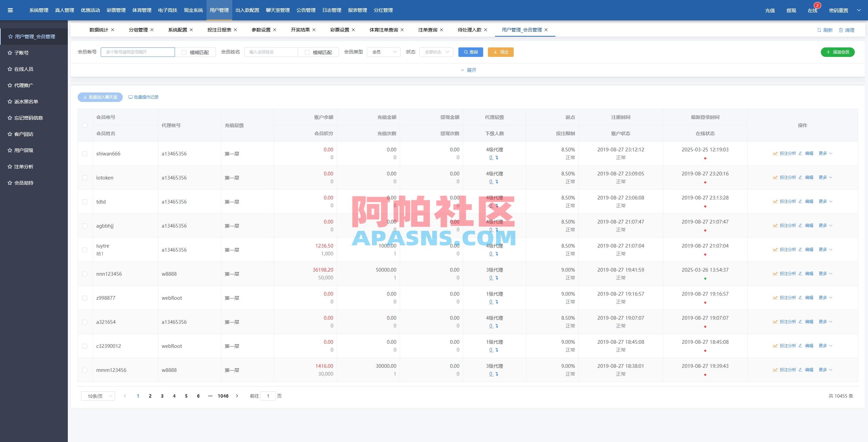Collapse the sidebar with the hamburger icon
The height and width of the screenshot is (442, 868).
click(11, 10)
